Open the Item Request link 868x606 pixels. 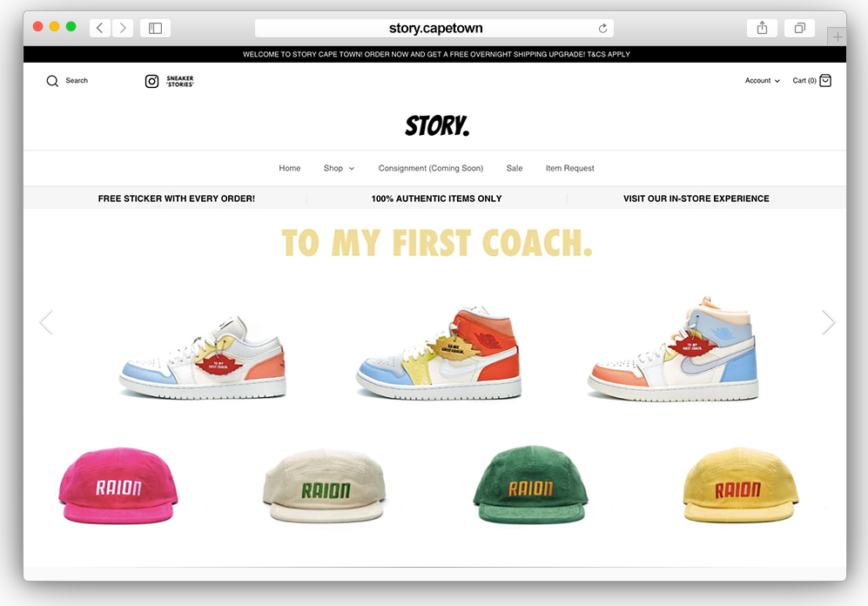tap(569, 168)
